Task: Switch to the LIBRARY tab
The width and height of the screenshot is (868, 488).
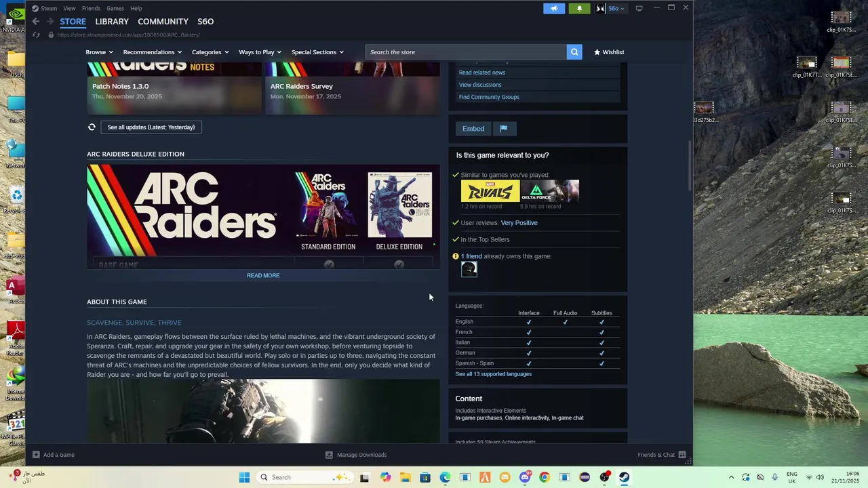Action: [112, 22]
